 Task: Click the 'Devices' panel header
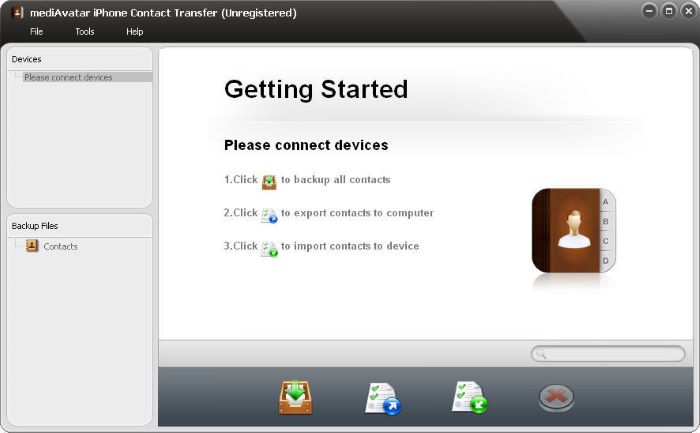(x=26, y=59)
